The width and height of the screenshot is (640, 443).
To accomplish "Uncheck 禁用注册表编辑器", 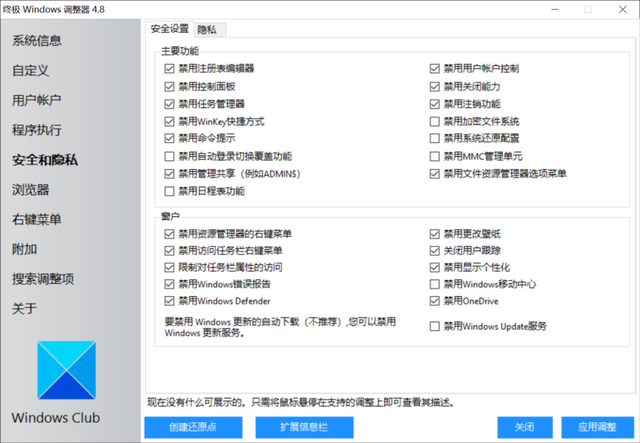I will coord(169,69).
